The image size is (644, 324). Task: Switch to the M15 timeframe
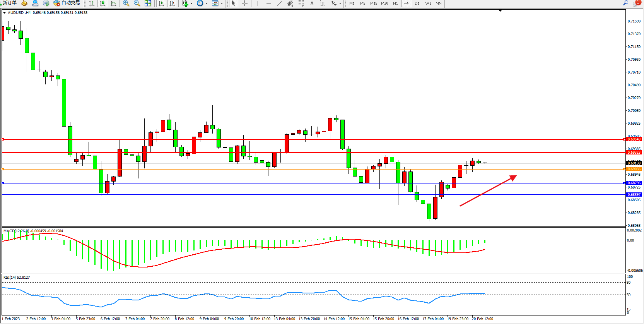tap(373, 3)
